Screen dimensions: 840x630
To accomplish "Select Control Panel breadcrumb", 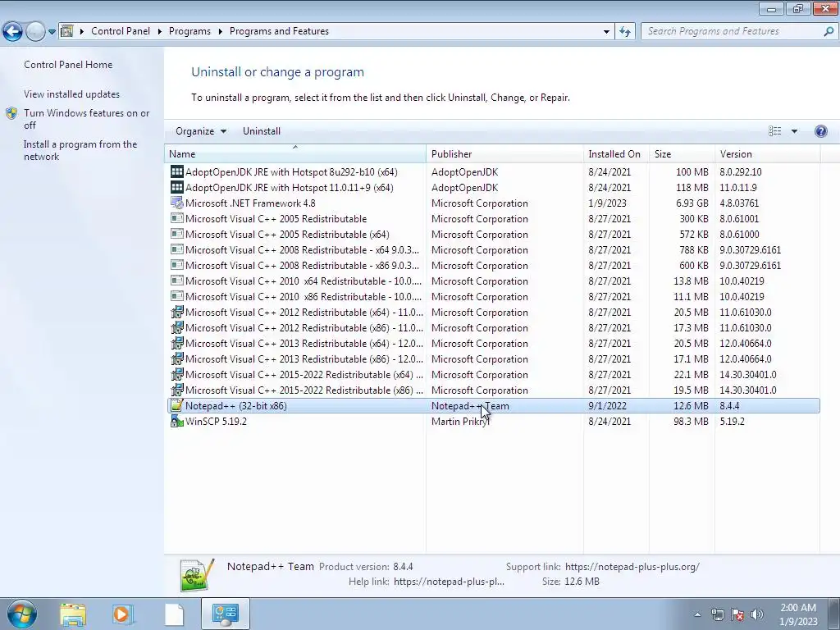I will pos(121,31).
